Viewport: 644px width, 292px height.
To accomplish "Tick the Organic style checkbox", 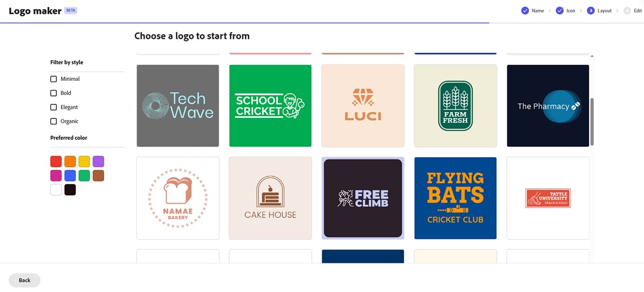I will click(54, 121).
